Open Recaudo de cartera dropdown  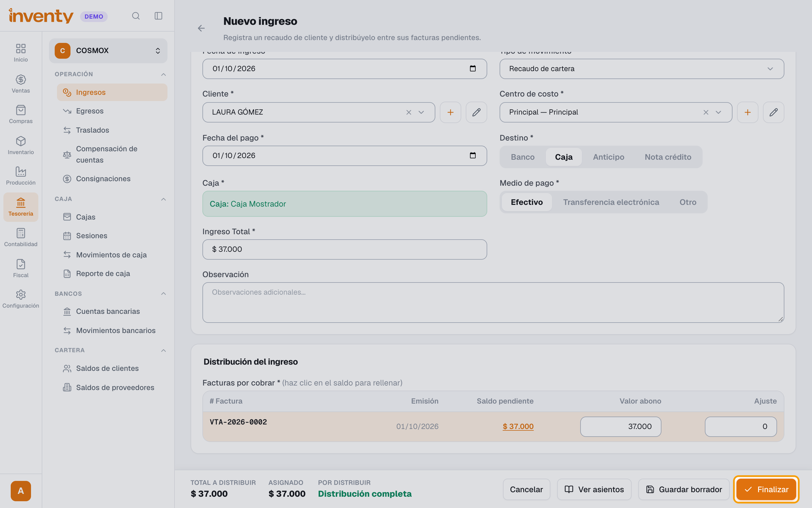click(641, 69)
